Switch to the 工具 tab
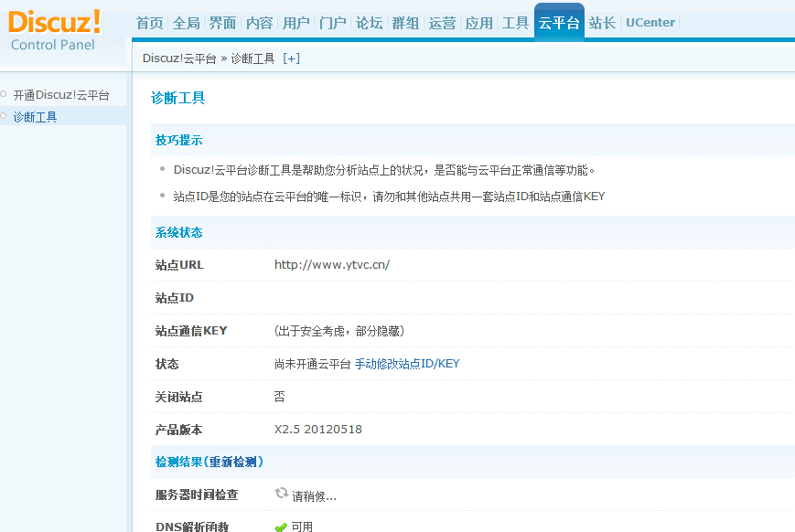The height and width of the screenshot is (532, 795). (x=515, y=23)
